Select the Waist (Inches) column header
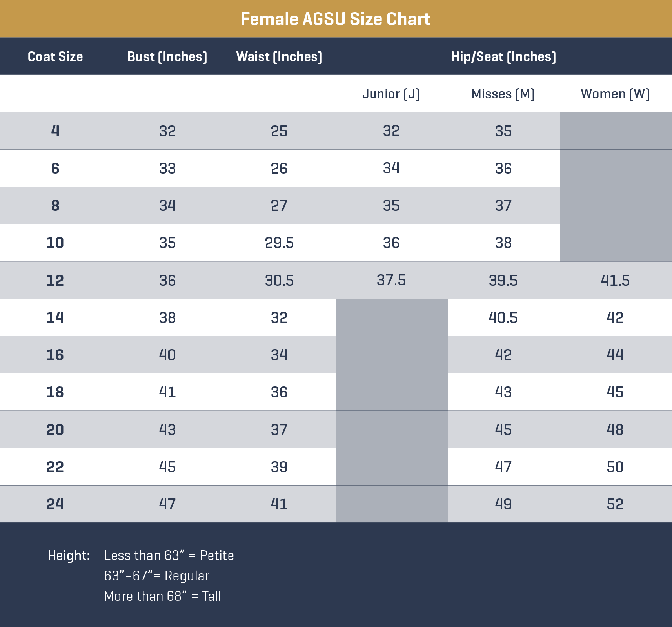This screenshot has width=672, height=627. (x=279, y=56)
